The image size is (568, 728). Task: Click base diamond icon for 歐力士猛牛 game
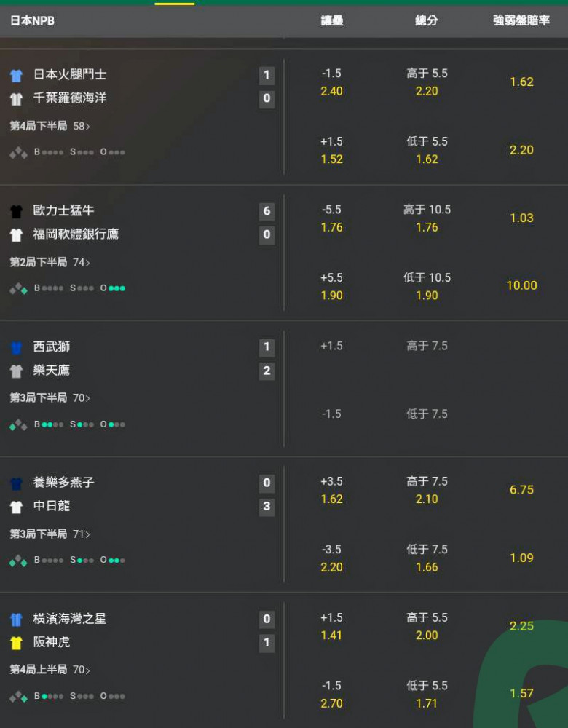[x=19, y=288]
